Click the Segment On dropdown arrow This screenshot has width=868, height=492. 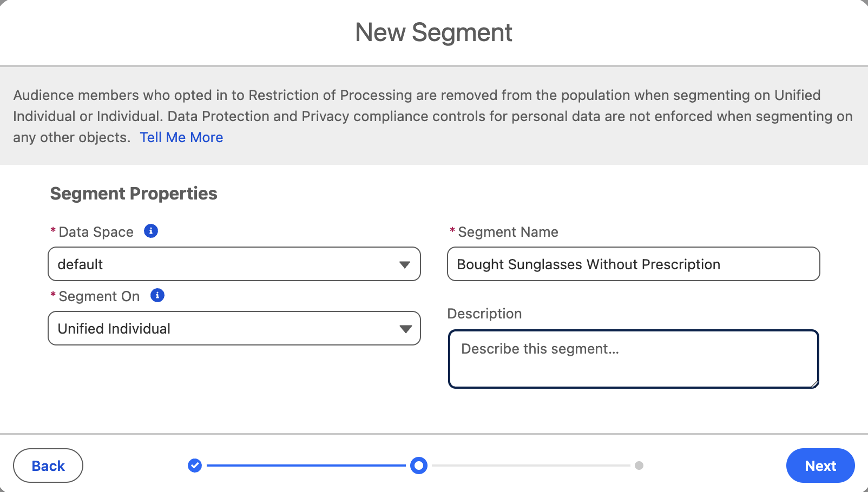point(405,329)
